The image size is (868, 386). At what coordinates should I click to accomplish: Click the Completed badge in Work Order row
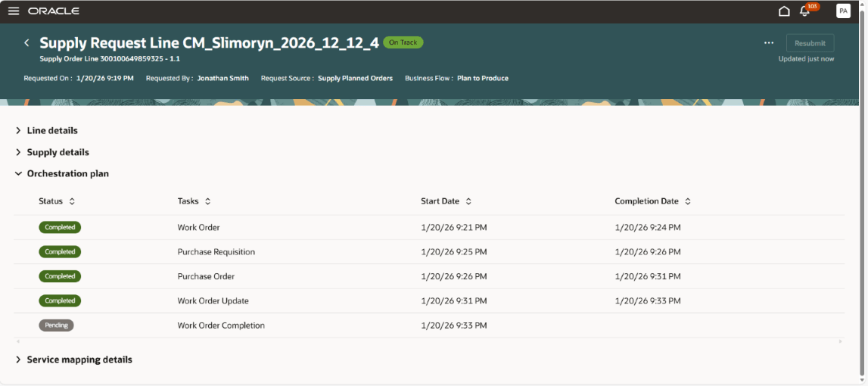pos(60,227)
